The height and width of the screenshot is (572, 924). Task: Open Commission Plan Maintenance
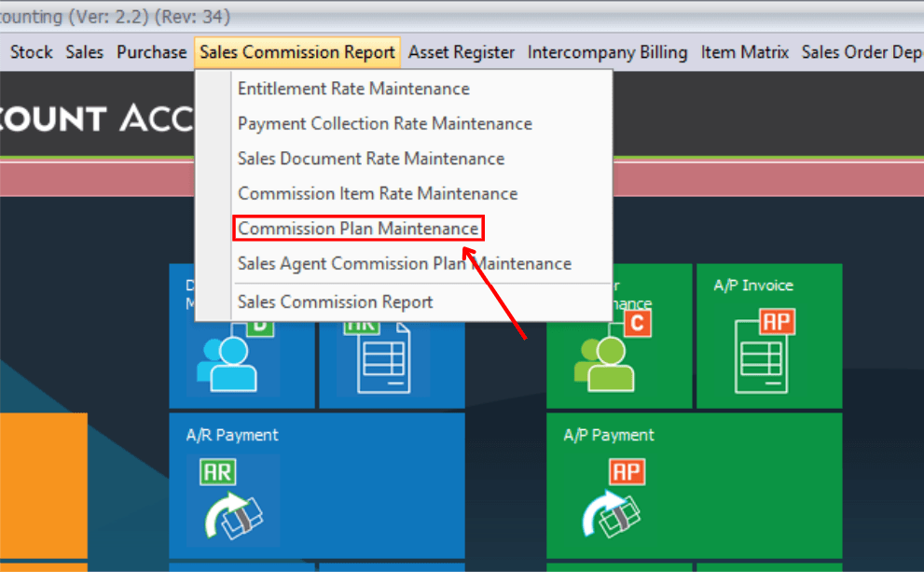(x=357, y=229)
